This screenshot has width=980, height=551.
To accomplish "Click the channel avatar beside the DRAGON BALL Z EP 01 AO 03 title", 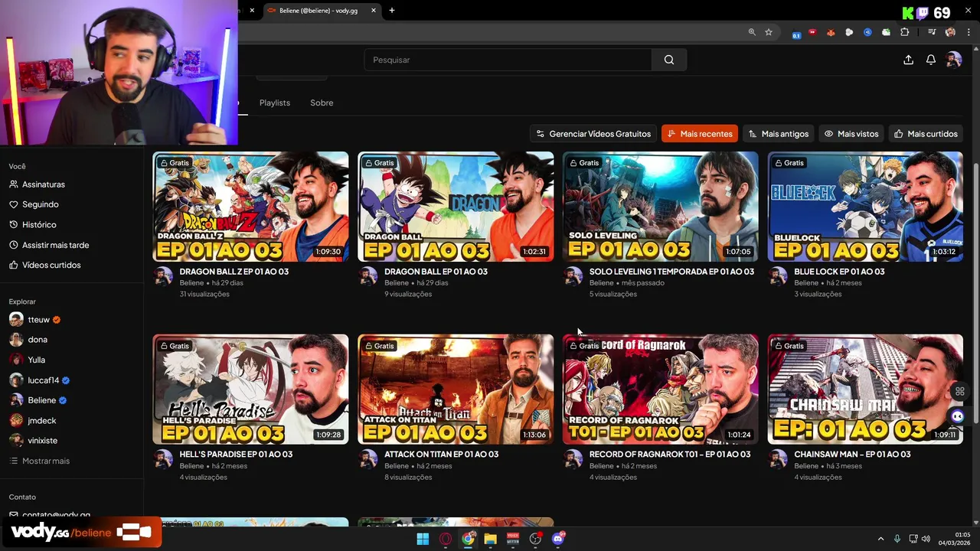I will coord(164,276).
